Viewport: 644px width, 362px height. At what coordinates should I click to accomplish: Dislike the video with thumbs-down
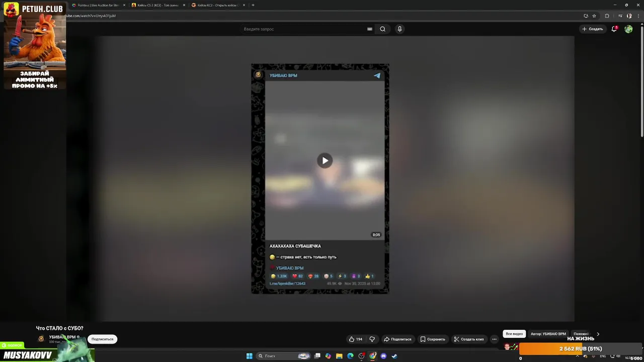tap(372, 339)
